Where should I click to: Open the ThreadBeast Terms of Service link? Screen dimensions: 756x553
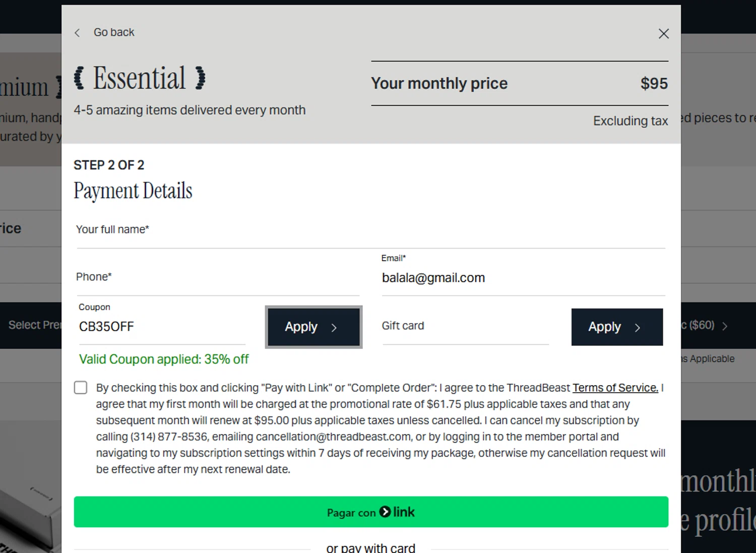(615, 388)
